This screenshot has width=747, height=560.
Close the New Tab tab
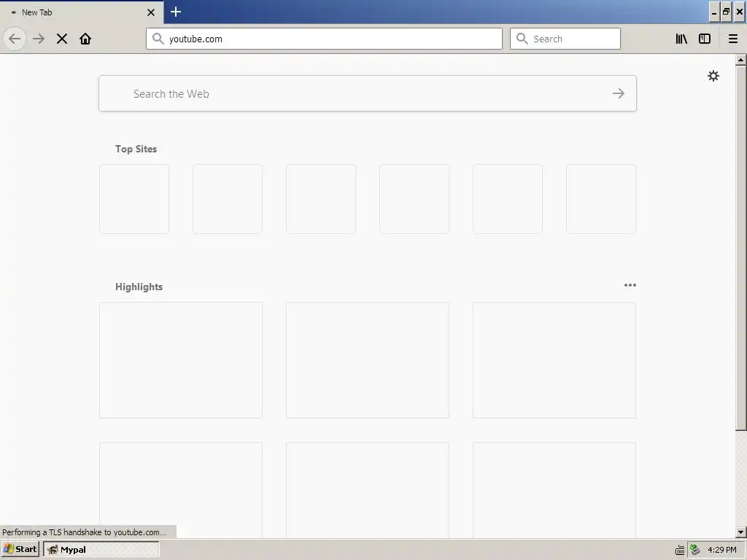pyautogui.click(x=151, y=12)
